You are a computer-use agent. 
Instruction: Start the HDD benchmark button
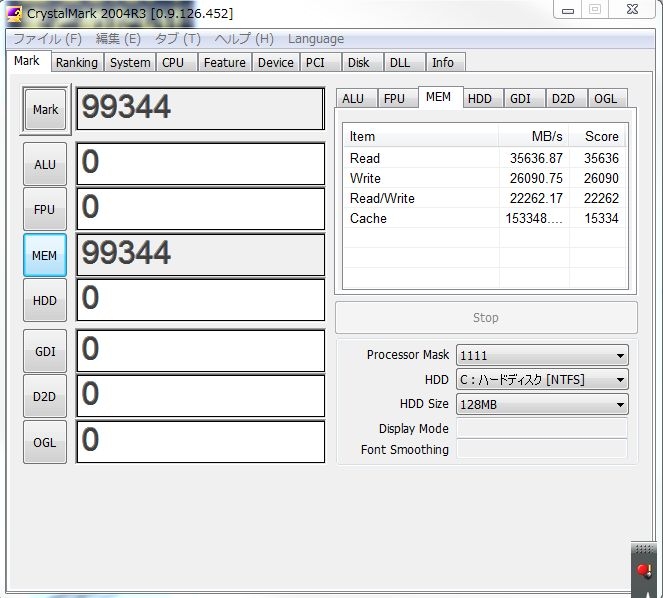click(x=45, y=301)
